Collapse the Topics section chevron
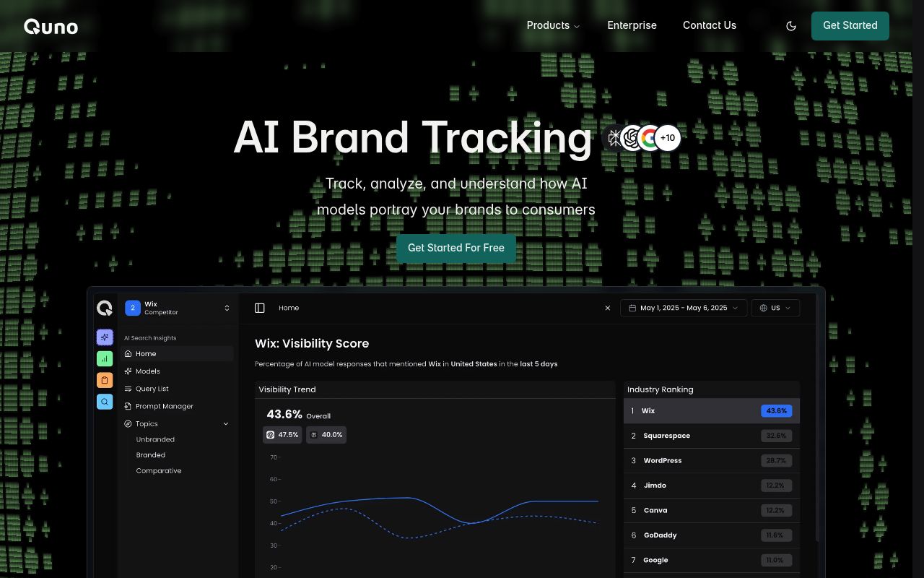The image size is (924, 578). click(226, 424)
